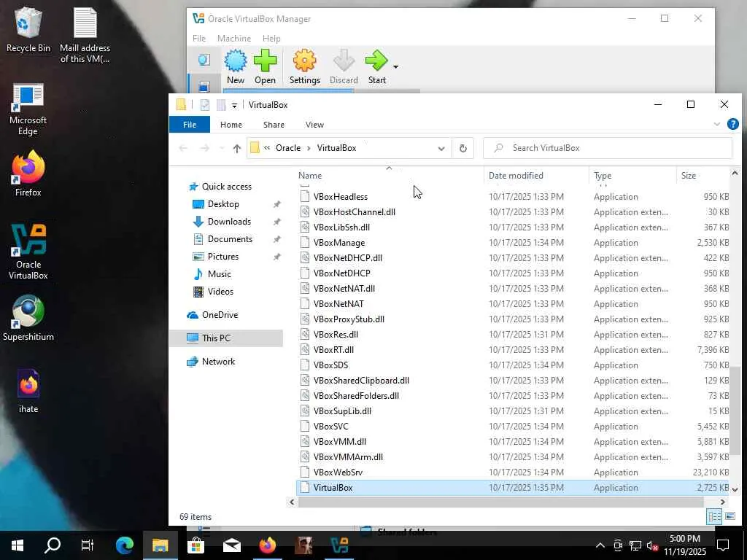Select the VBoxWebSrv file

514,472
